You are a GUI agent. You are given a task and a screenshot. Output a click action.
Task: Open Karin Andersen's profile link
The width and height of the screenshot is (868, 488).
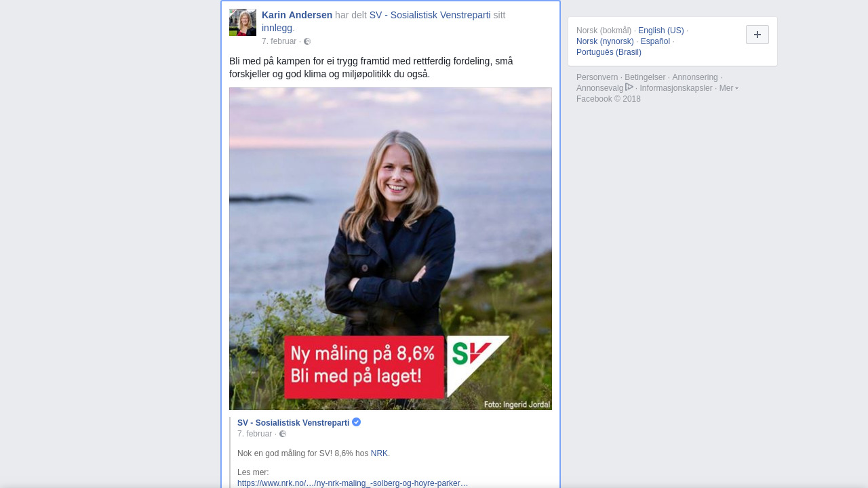(297, 15)
